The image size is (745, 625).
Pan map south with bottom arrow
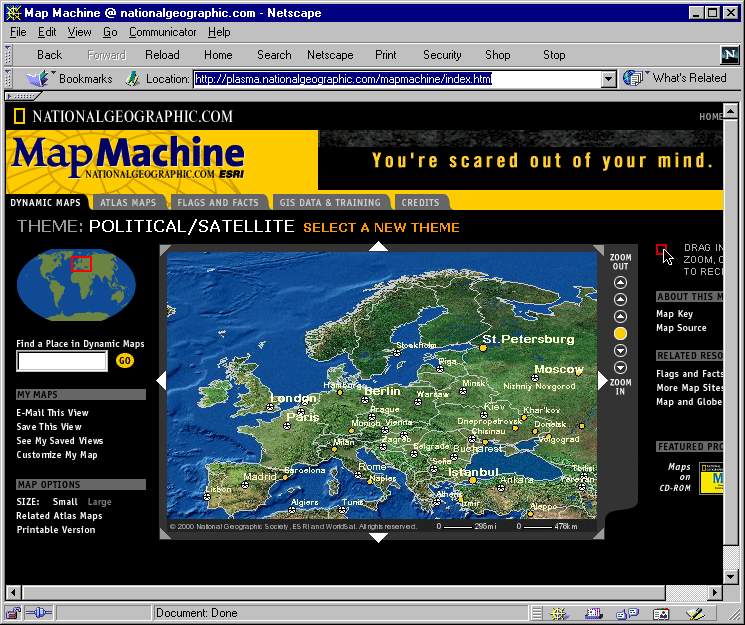[x=378, y=537]
